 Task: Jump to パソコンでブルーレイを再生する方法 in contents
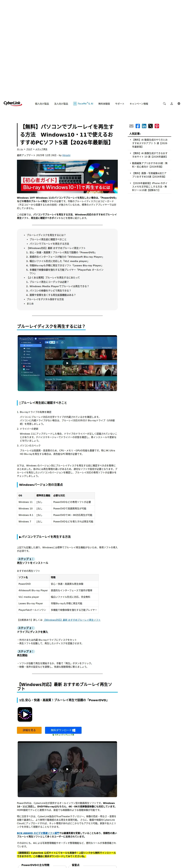click(49, 244)
